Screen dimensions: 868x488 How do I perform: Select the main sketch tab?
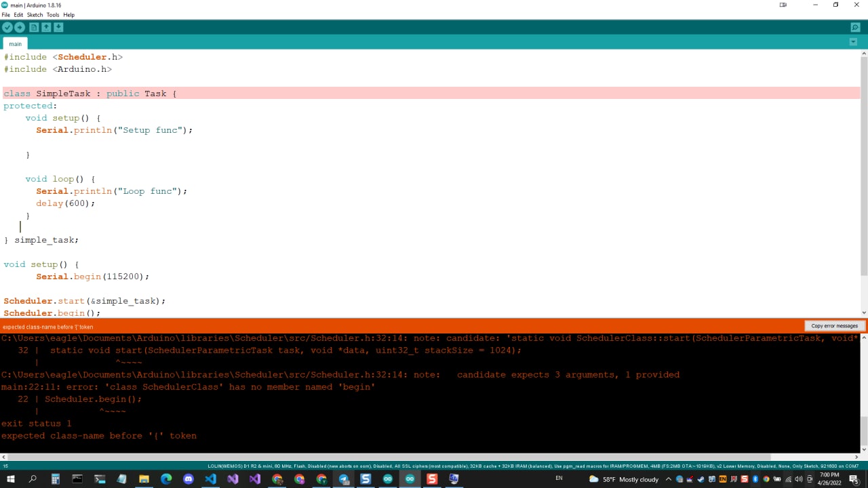click(15, 43)
